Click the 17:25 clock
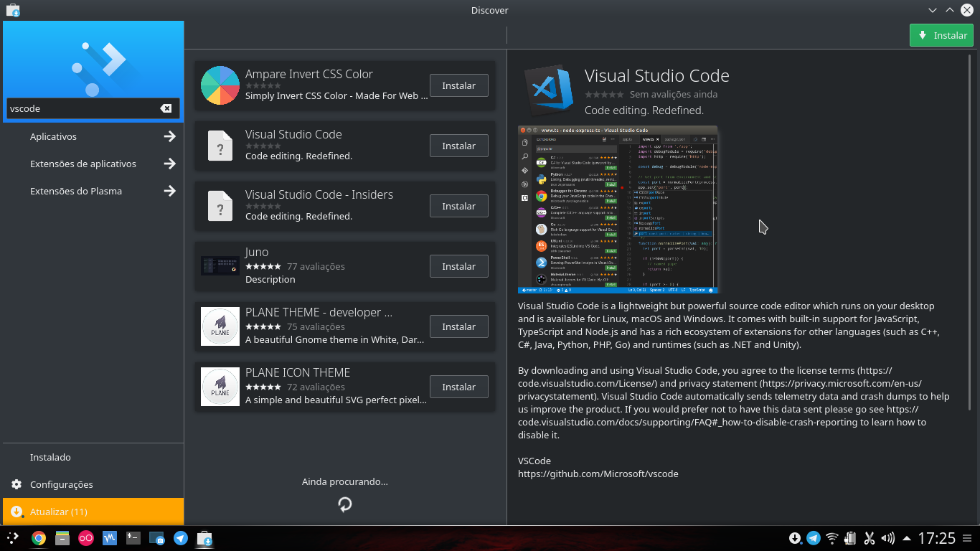 [x=937, y=538]
